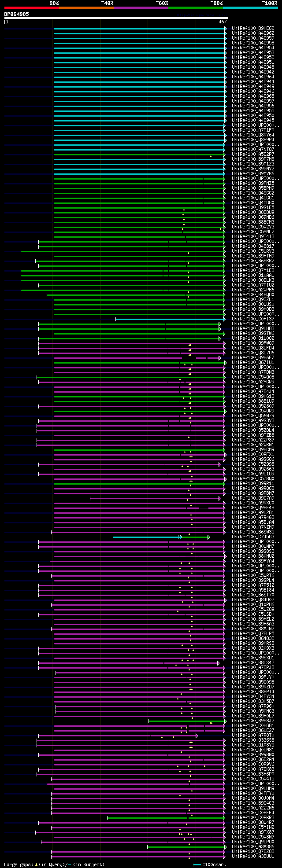Click the red ~20% identity legend segment

pos(31,8)
